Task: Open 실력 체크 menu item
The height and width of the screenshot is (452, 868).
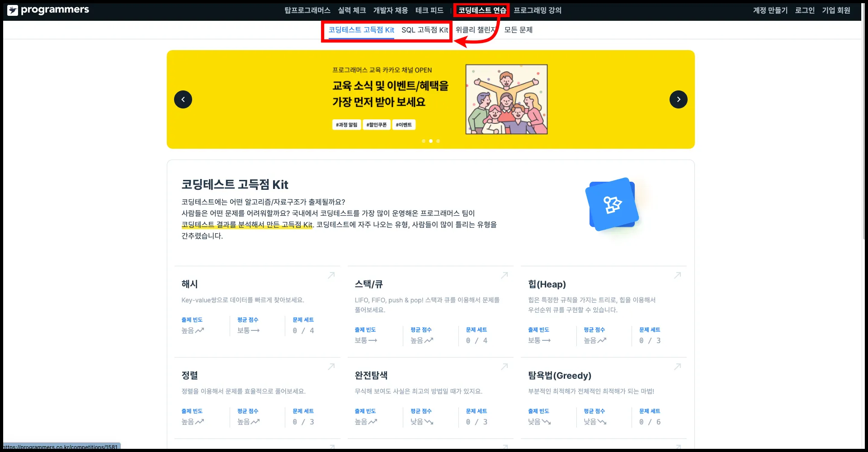Action: tap(352, 10)
